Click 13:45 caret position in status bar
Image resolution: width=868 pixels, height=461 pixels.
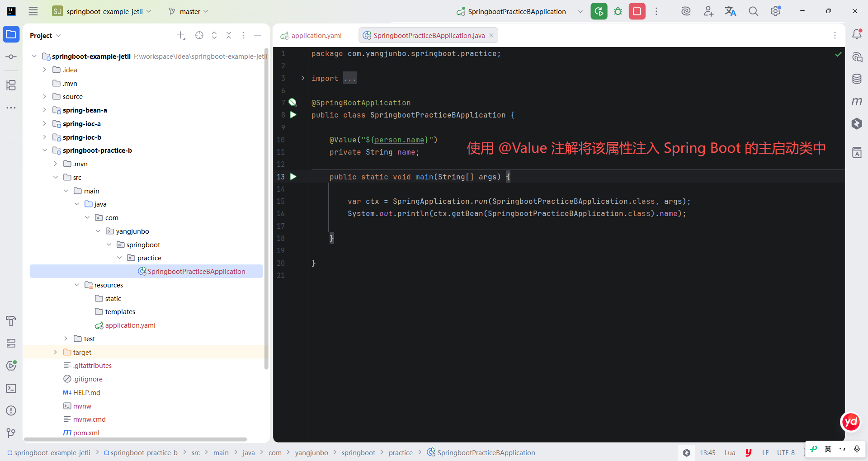[x=708, y=453]
